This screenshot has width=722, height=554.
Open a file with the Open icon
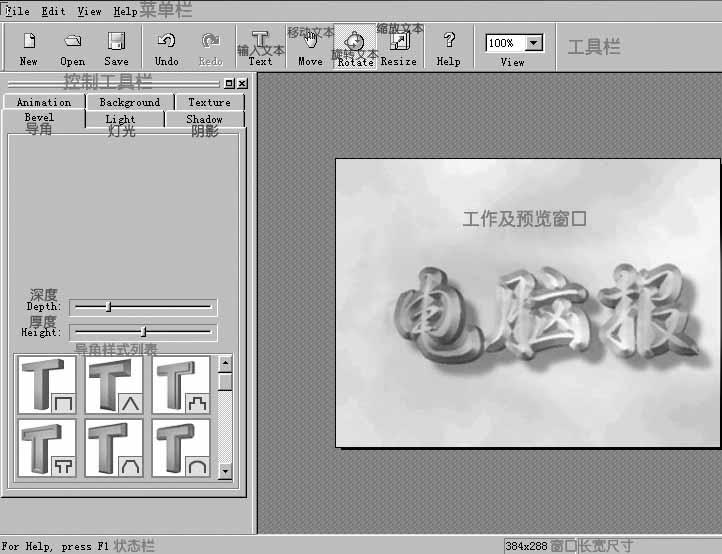73,47
